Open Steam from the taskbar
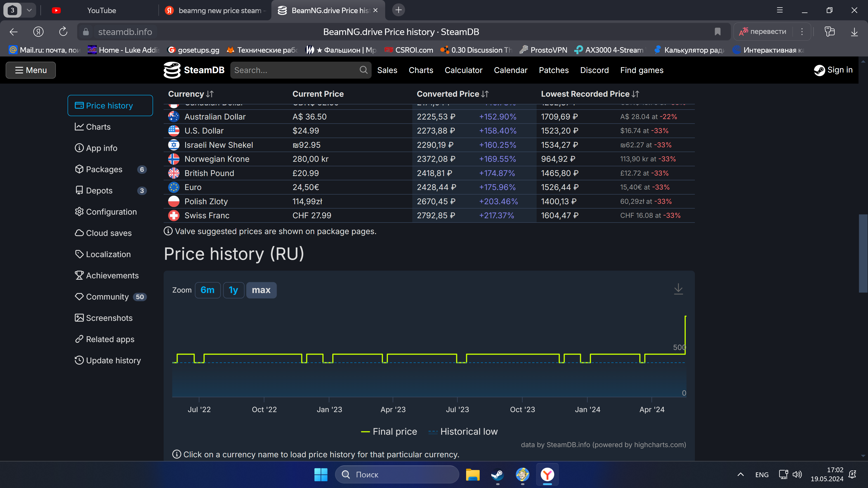This screenshot has width=868, height=488. [497, 474]
